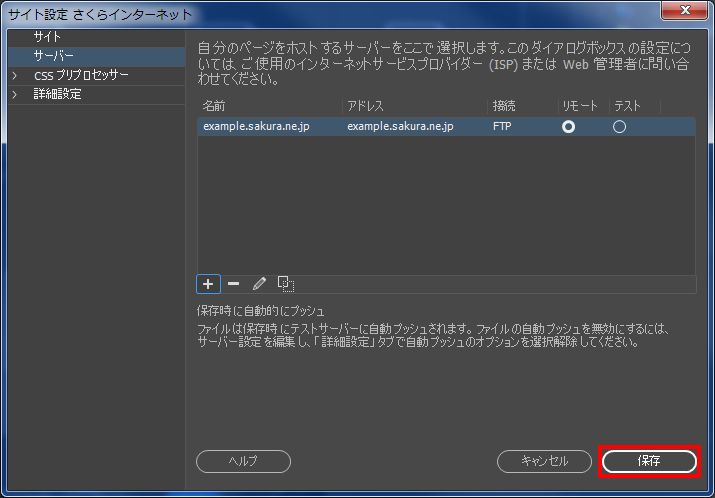Screen dimensions: 715x498
Task: Select the CSS プリプロセッサー label in sidebar
Action: click(81, 76)
